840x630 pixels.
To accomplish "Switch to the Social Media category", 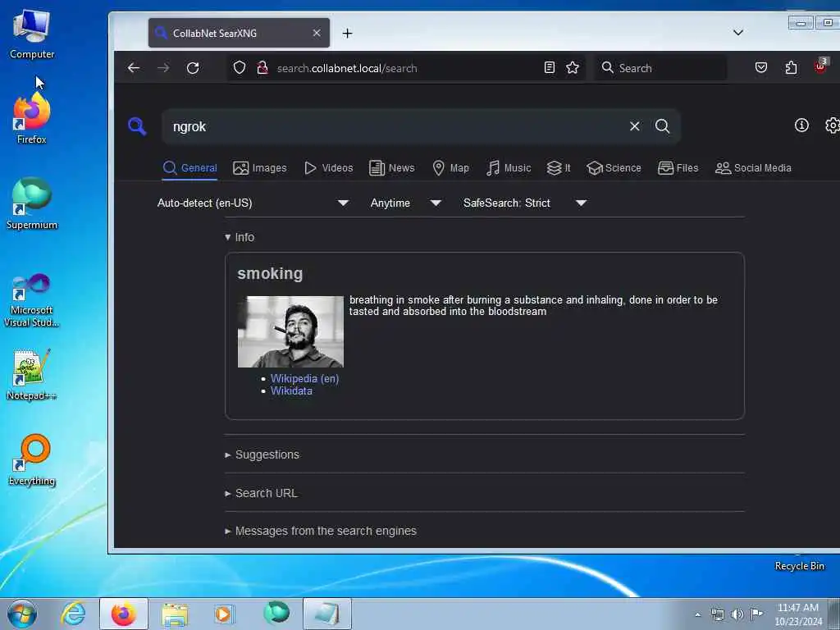I will click(753, 167).
